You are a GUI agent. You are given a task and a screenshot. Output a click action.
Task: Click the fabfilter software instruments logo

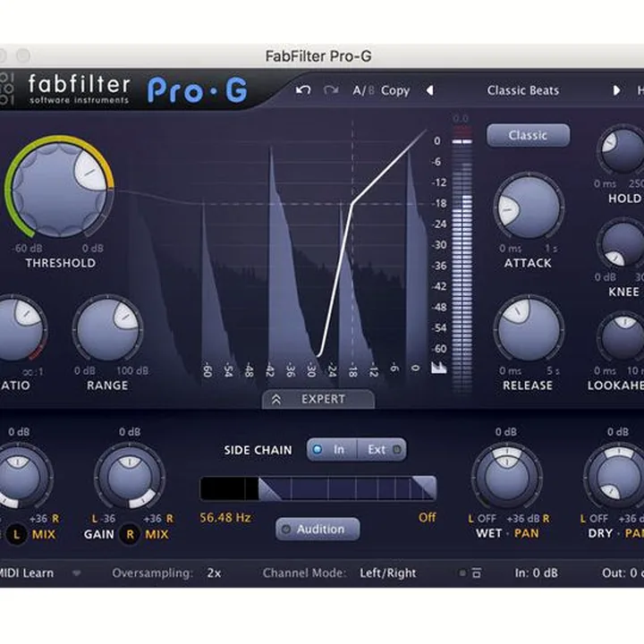[x=78, y=89]
